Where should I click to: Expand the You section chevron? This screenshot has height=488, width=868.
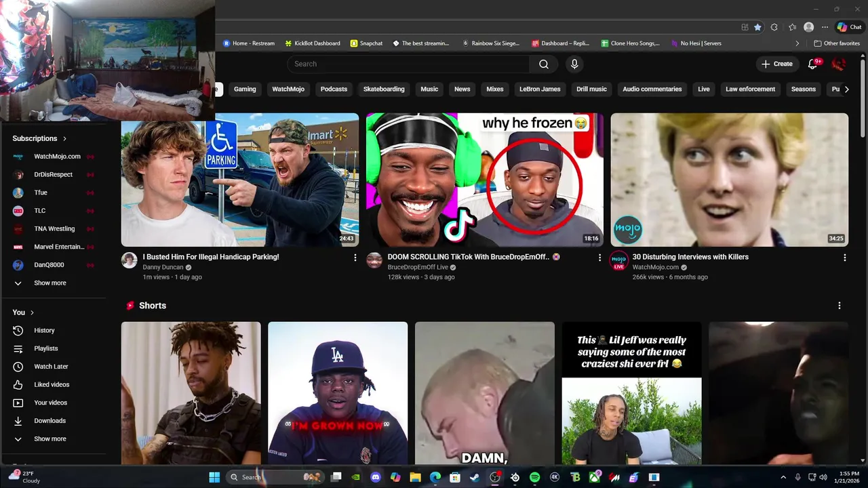32,312
